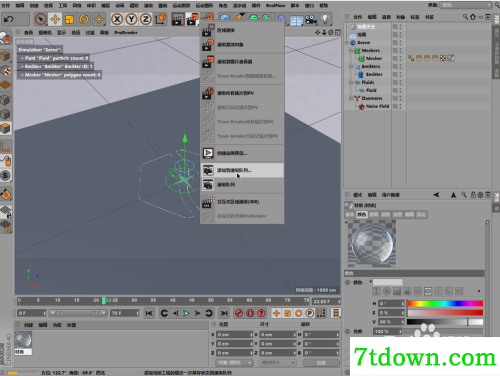This screenshot has height=376, width=500.
Task: Select the Live Selection tool
Action: (41, 19)
